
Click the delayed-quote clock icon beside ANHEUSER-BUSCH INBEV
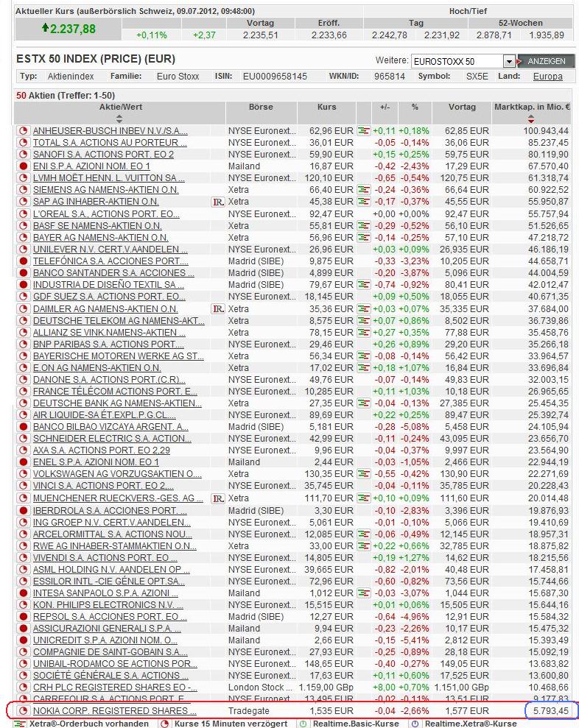pos(24,131)
